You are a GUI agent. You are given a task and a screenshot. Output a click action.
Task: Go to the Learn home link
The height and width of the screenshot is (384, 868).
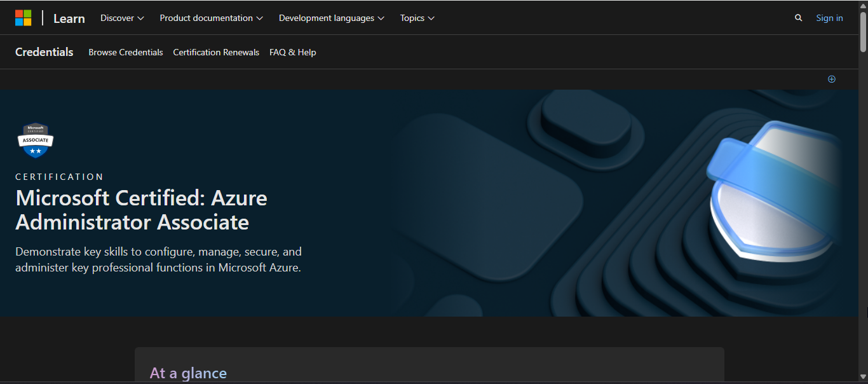pos(69,18)
